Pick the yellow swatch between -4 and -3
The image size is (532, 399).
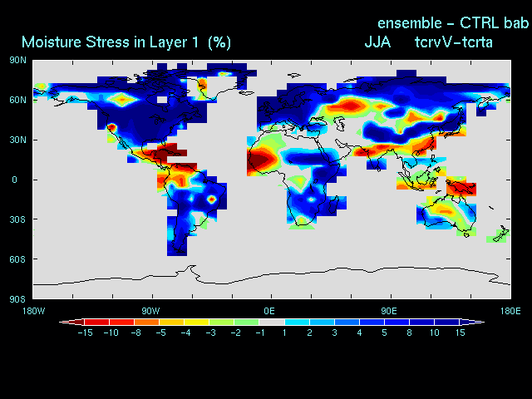tap(197, 322)
